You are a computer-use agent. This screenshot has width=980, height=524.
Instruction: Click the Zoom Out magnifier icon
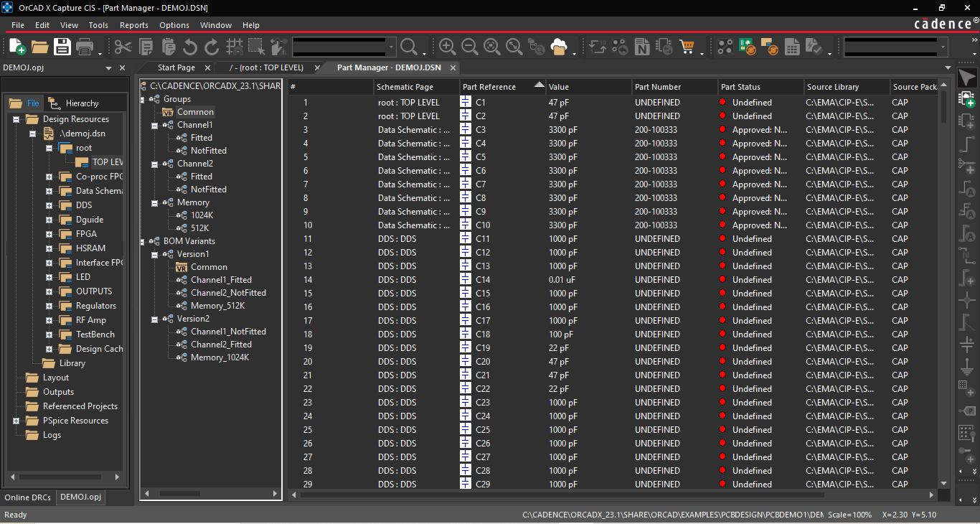pos(469,47)
